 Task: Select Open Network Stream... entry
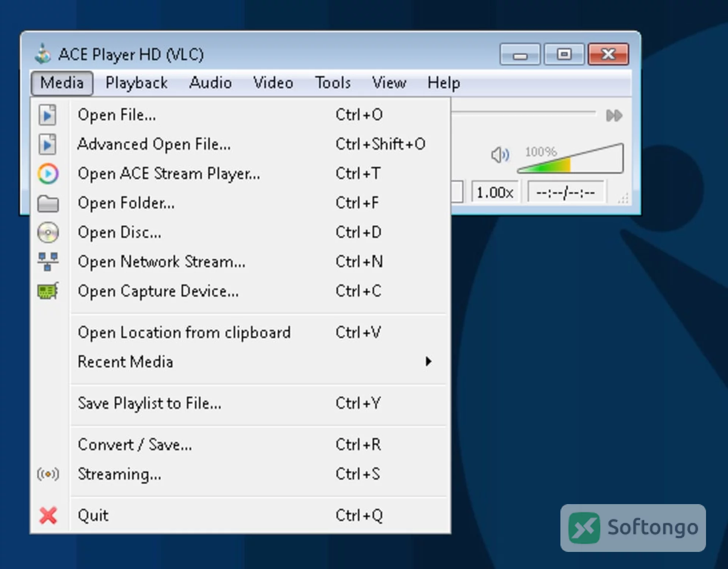[240, 262]
